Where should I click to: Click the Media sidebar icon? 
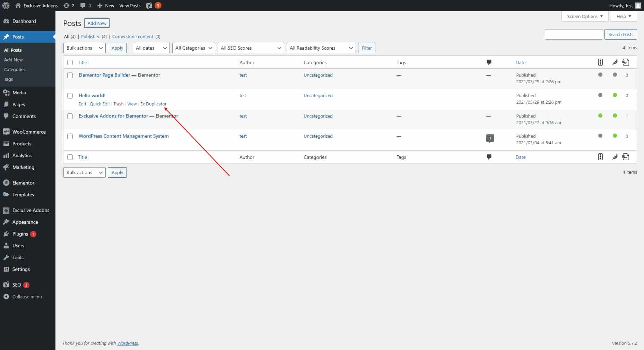tap(6, 93)
